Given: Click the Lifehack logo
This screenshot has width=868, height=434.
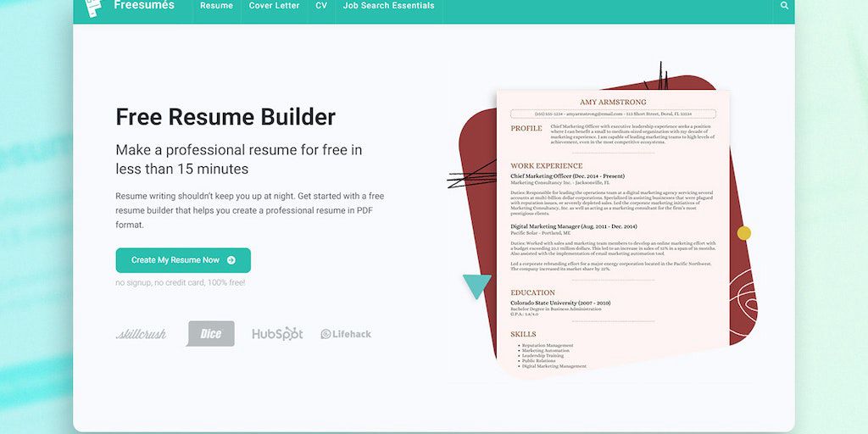Looking at the screenshot, I should (x=346, y=334).
